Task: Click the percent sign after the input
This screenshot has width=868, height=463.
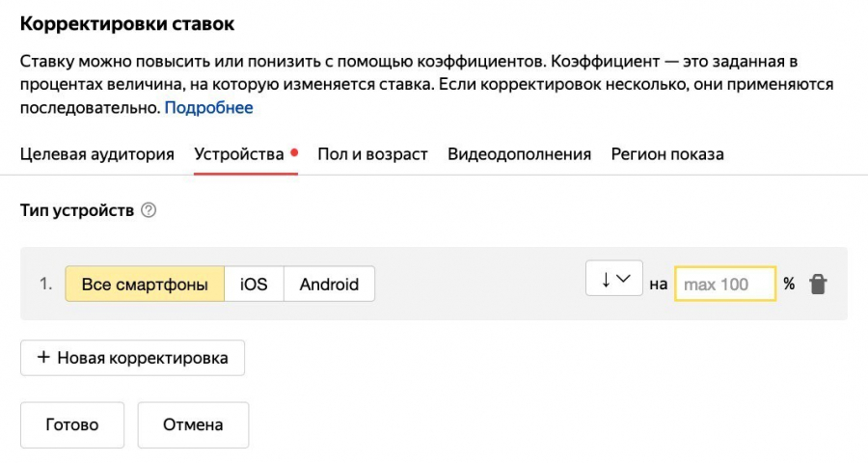Action: pyautogui.click(x=789, y=284)
